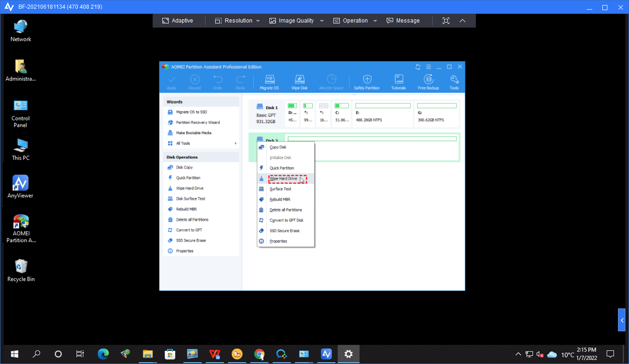Collapse the AnyViewer top toolbar

point(463,21)
